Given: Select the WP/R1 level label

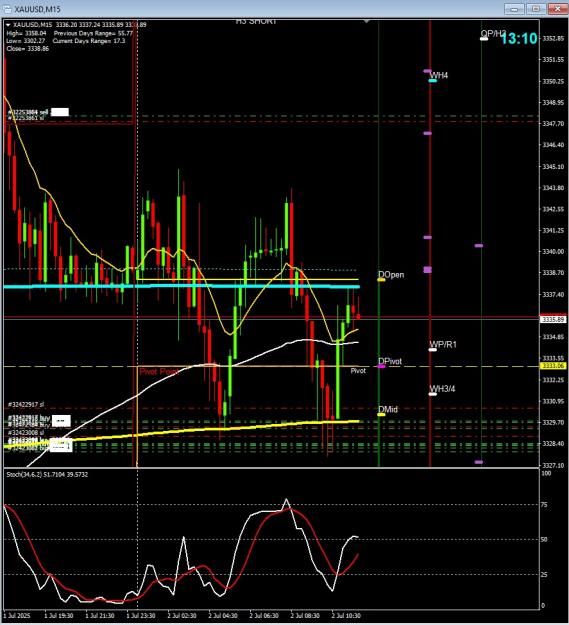Looking at the screenshot, I should pyautogui.click(x=443, y=344).
